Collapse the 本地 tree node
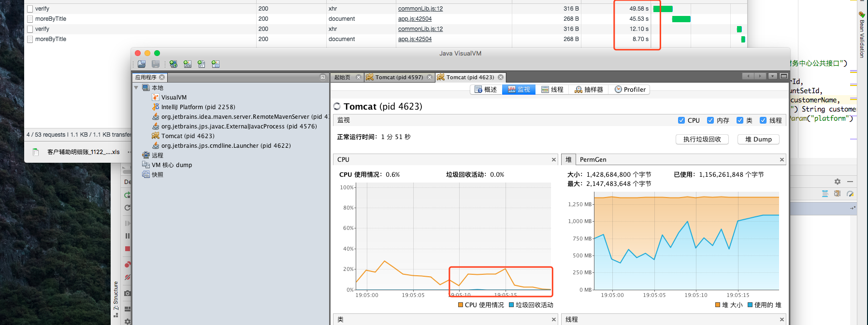The height and width of the screenshot is (325, 868). click(136, 88)
